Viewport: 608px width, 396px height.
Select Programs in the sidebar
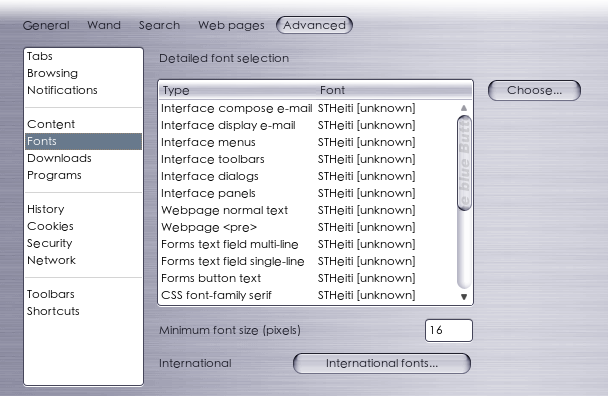(x=83, y=175)
